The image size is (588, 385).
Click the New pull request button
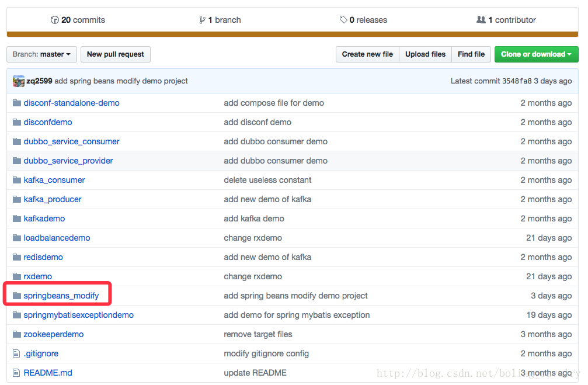(x=116, y=54)
